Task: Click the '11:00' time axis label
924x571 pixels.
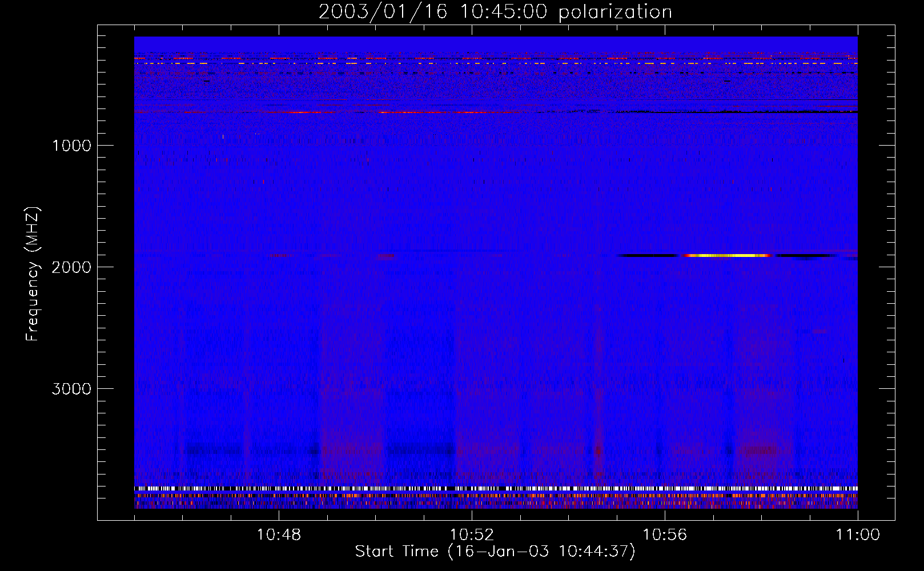Action: click(x=858, y=535)
